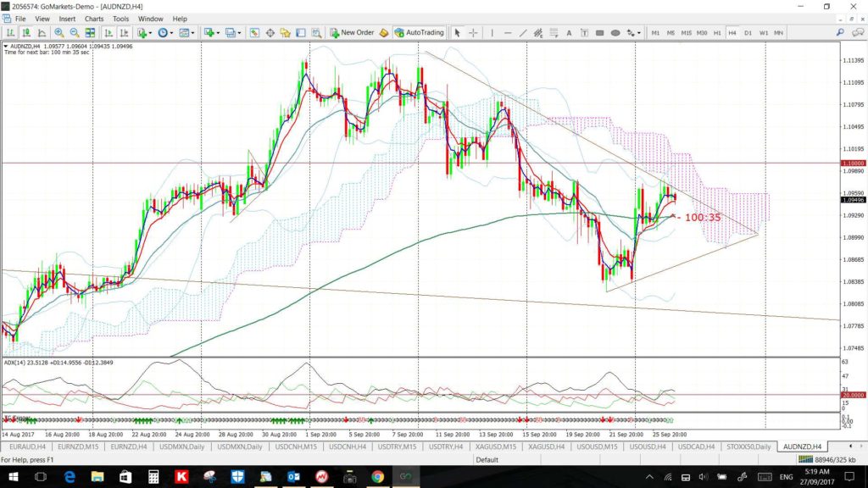Toggle the Terminal panel icon
The height and width of the screenshot is (488, 868).
coord(301,33)
